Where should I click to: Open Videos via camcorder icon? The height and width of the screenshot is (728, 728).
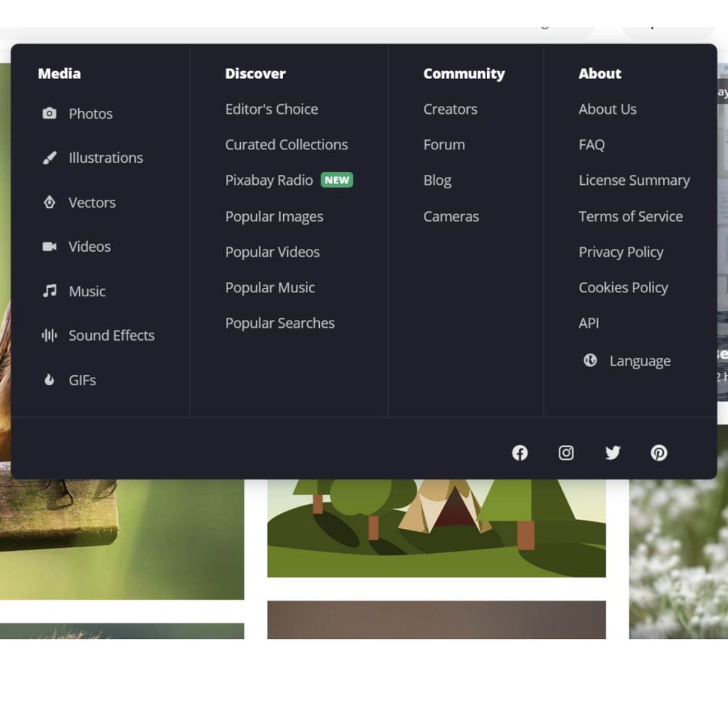[49, 247]
